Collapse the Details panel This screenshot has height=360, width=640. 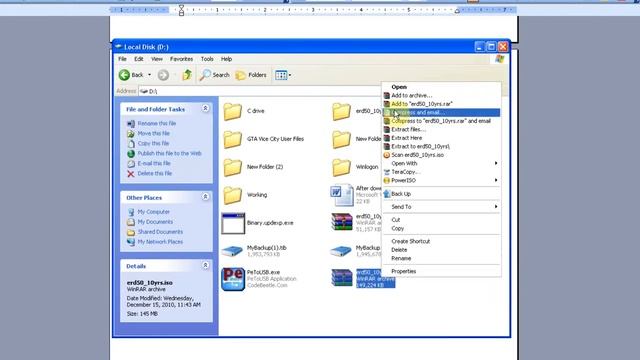click(x=205, y=265)
